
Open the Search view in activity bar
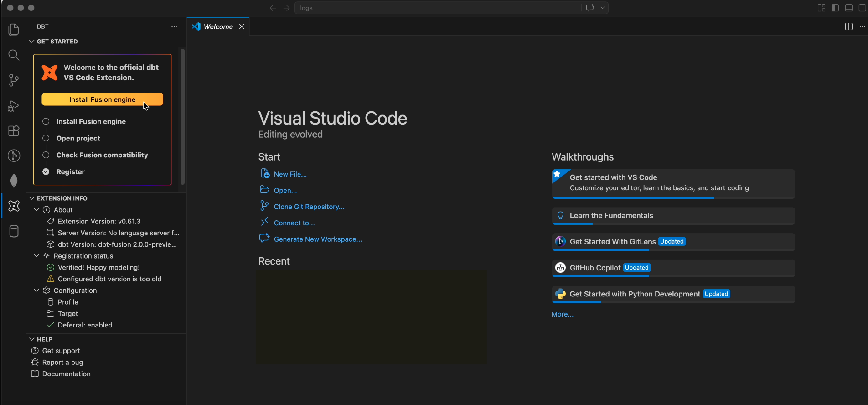tap(14, 55)
